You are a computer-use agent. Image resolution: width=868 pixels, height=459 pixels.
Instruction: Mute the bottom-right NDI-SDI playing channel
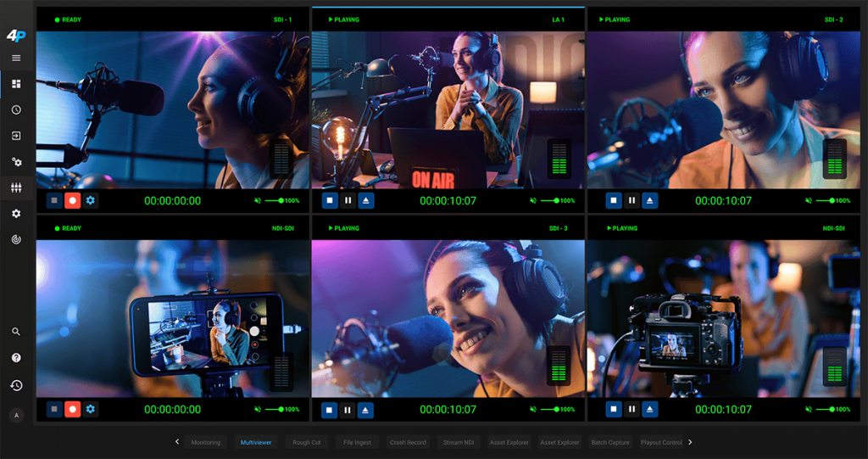809,410
